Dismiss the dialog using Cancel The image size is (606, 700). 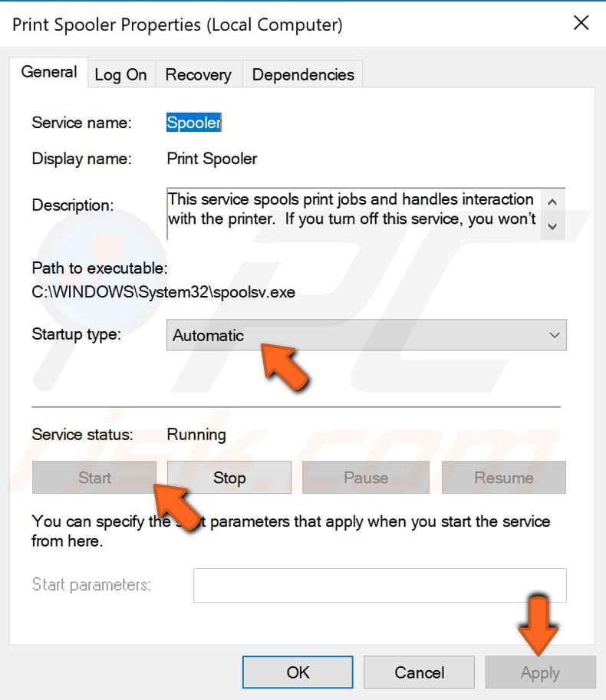(x=419, y=672)
